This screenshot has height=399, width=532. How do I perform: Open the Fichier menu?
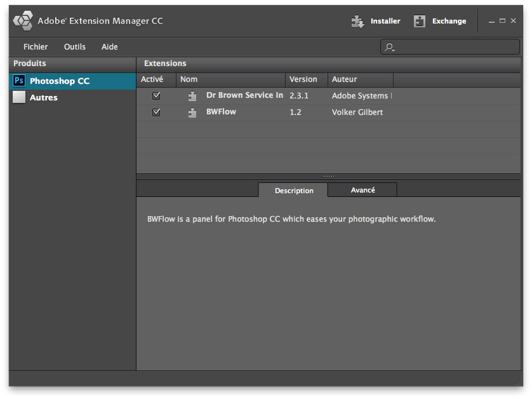click(36, 47)
